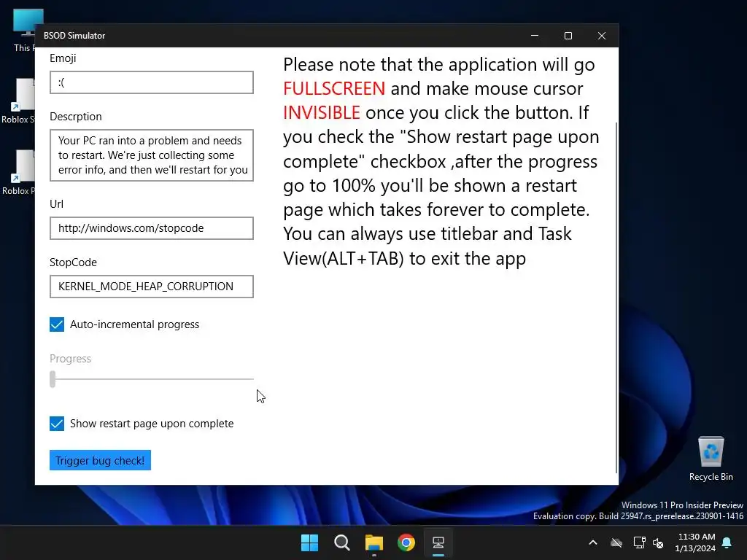Click the Progress label
This screenshot has width=747, height=560.
[70, 359]
